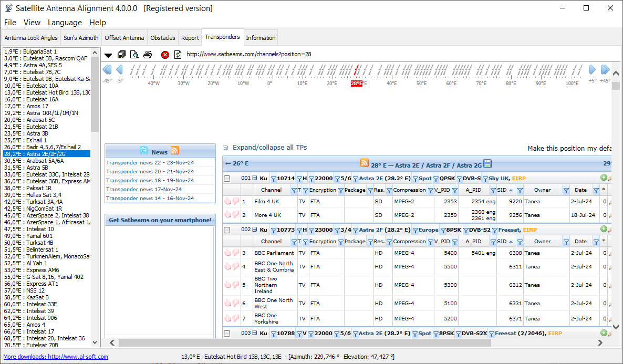
Task: Click the double left arrow -45° icon
Action: [x=107, y=69]
